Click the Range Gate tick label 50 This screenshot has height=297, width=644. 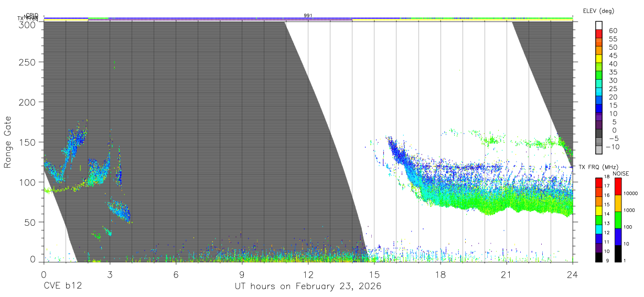tap(31, 222)
